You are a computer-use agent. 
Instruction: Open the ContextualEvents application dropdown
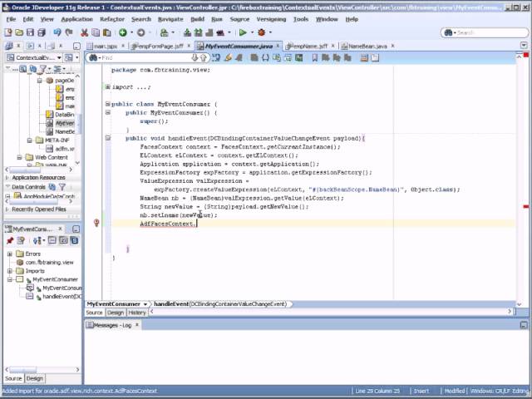[x=59, y=57]
